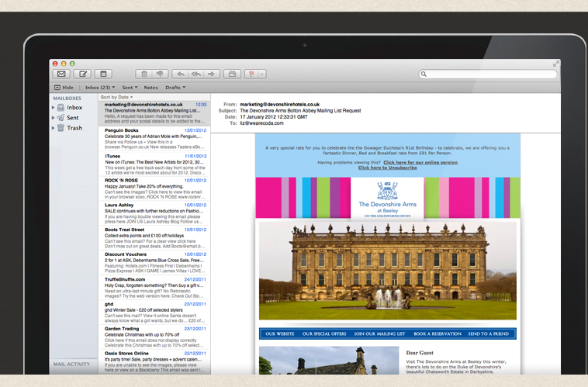Compose a new message

82,74
